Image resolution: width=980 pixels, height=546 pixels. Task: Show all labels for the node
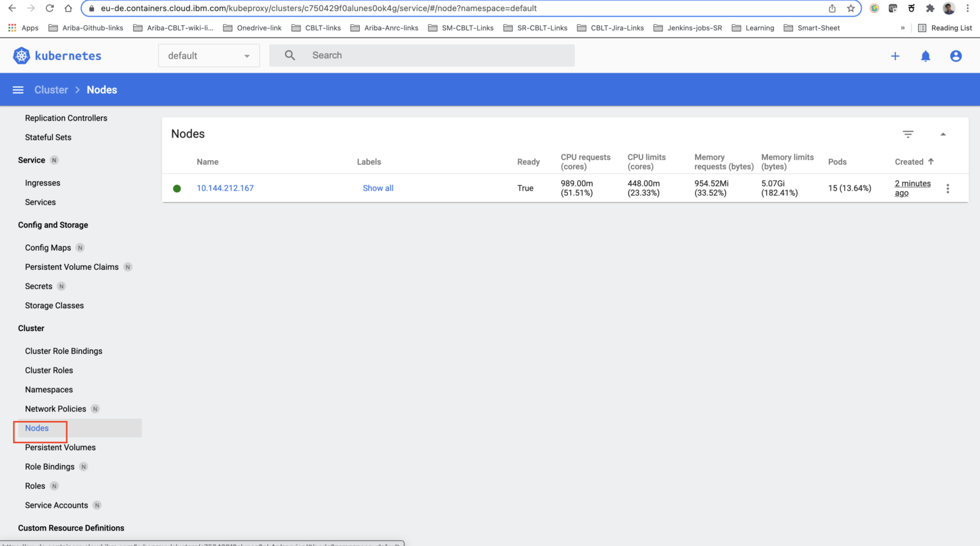378,188
